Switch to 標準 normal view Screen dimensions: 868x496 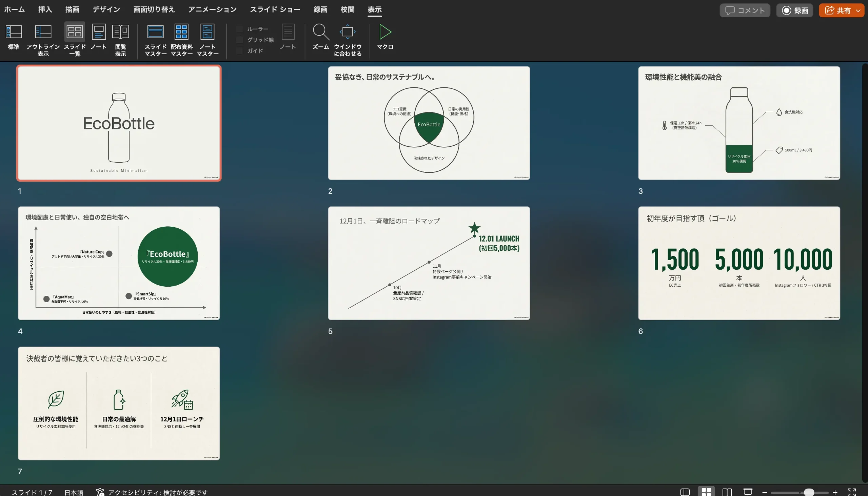click(x=14, y=38)
